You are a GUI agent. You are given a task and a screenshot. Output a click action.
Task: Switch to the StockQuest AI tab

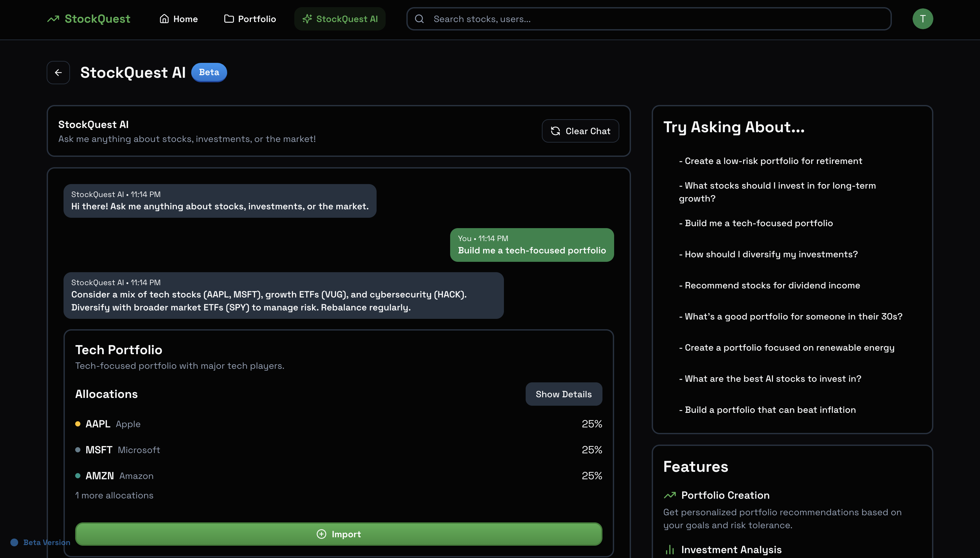(x=340, y=19)
